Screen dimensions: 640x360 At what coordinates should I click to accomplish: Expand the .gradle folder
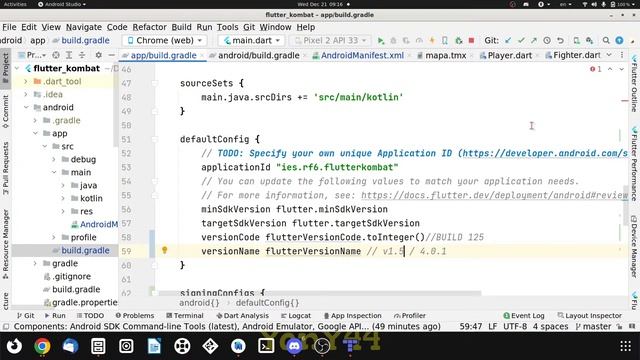click(x=36, y=120)
